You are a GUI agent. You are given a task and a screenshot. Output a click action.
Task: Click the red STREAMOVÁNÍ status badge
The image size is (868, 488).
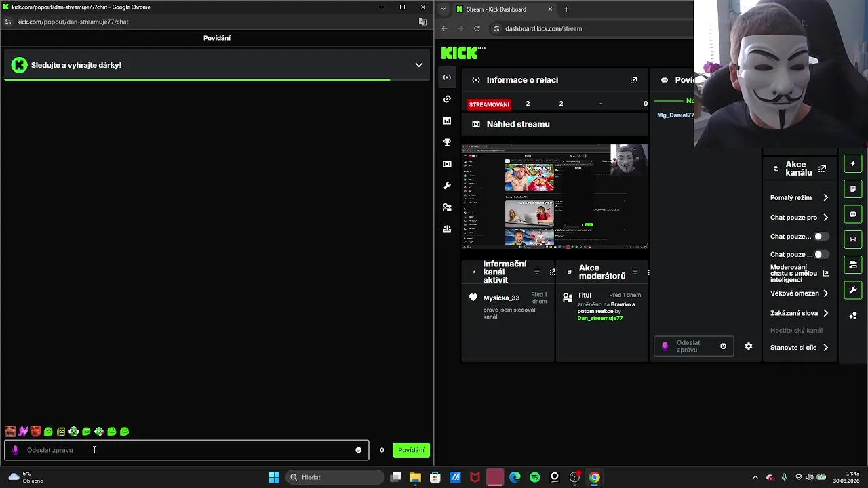tap(489, 104)
